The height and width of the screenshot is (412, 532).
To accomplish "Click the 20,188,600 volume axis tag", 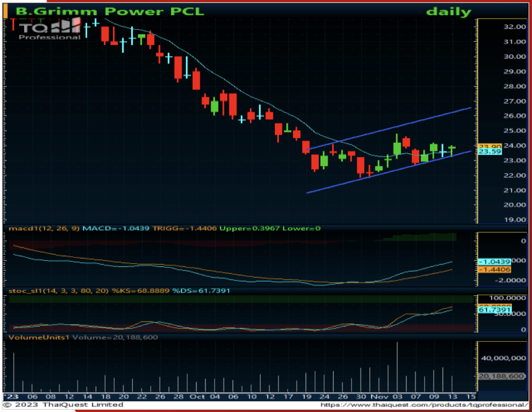I will coord(502,377).
